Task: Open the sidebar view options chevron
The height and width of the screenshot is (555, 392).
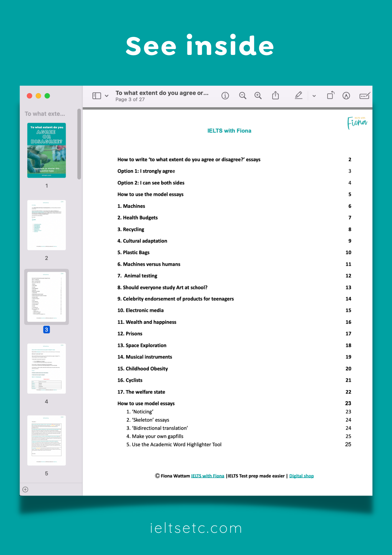Action: click(107, 96)
